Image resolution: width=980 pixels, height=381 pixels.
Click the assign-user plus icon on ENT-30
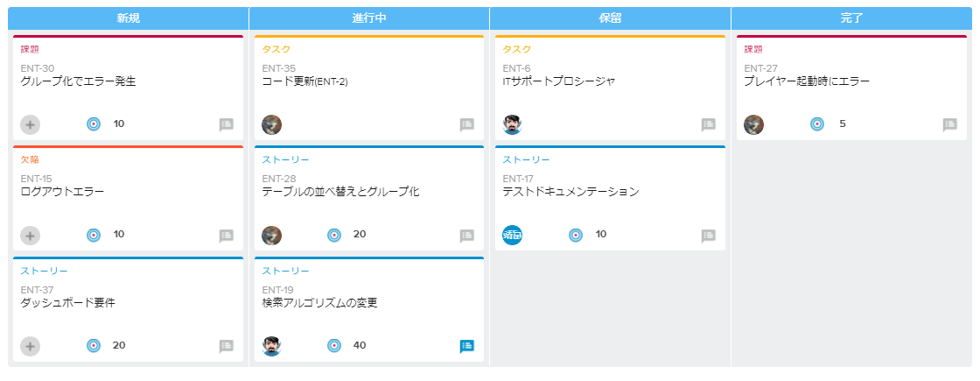point(30,124)
